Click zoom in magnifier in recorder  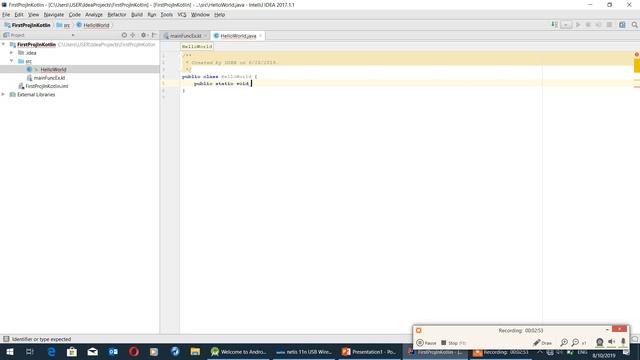564,342
